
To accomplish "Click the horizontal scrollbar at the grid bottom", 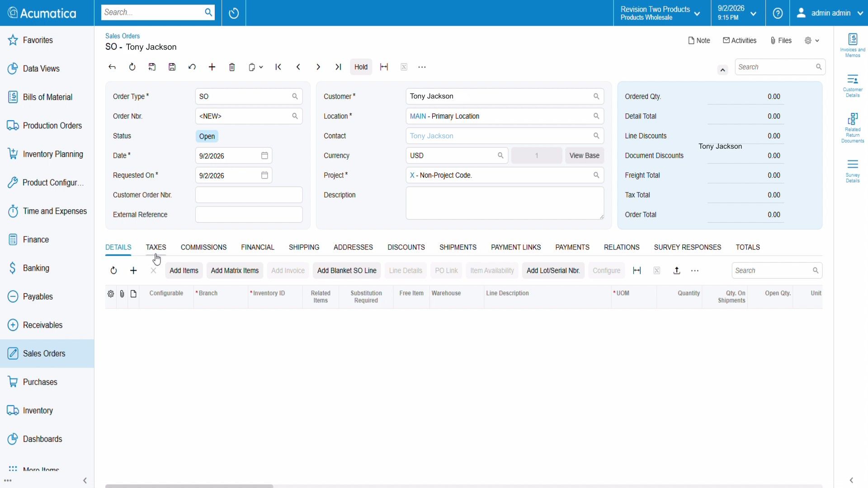I will [189, 486].
